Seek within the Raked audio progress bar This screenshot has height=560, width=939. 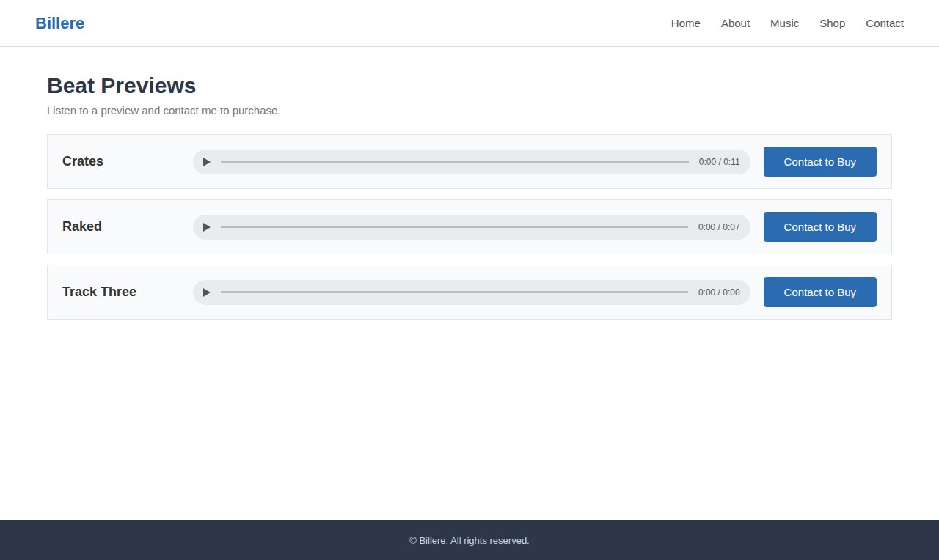(455, 227)
